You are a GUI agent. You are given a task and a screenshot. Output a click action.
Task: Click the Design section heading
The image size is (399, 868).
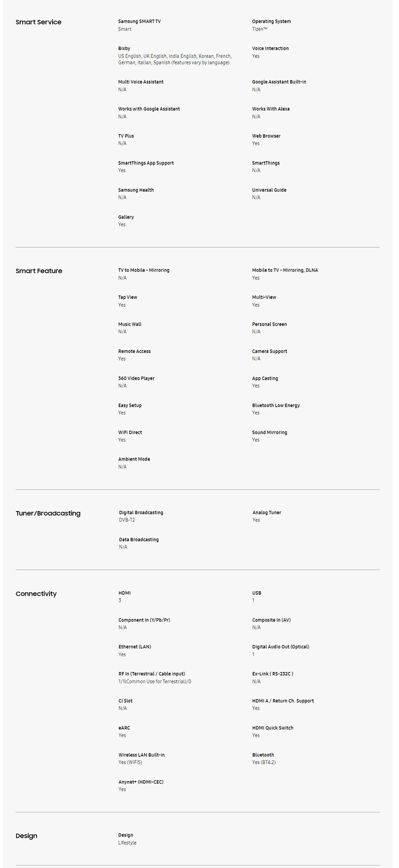[26, 836]
